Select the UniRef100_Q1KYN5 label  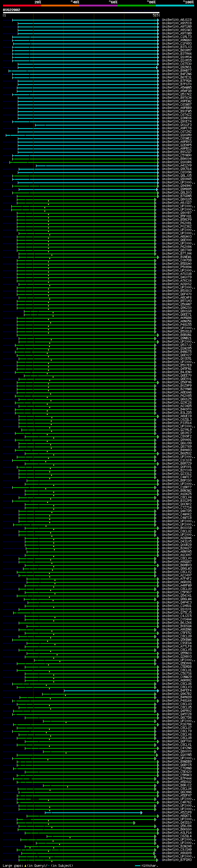177,755
